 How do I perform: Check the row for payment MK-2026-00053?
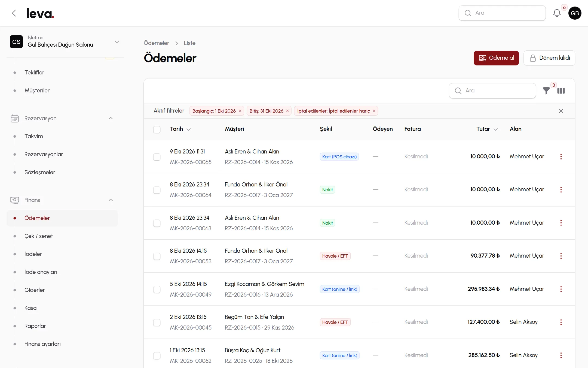(x=157, y=256)
